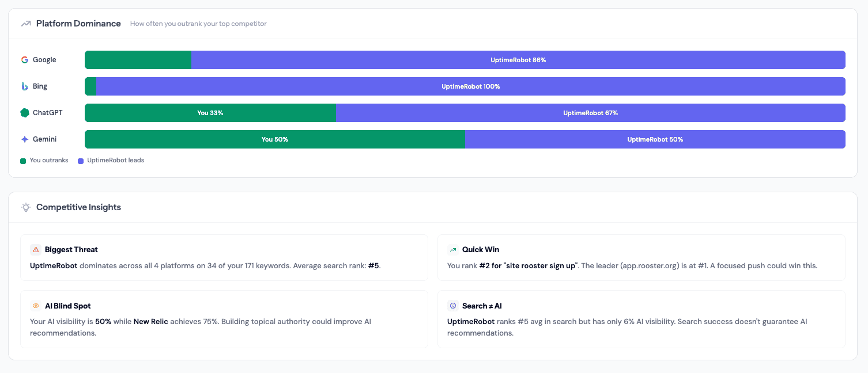Click the 'AI Blind Spot' card title
Image resolution: width=868 pixels, height=373 pixels.
click(68, 306)
